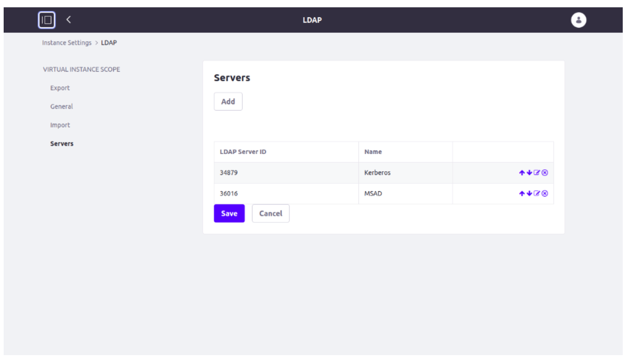Save the server configuration
Screen dimensions: 629x364
229,214
